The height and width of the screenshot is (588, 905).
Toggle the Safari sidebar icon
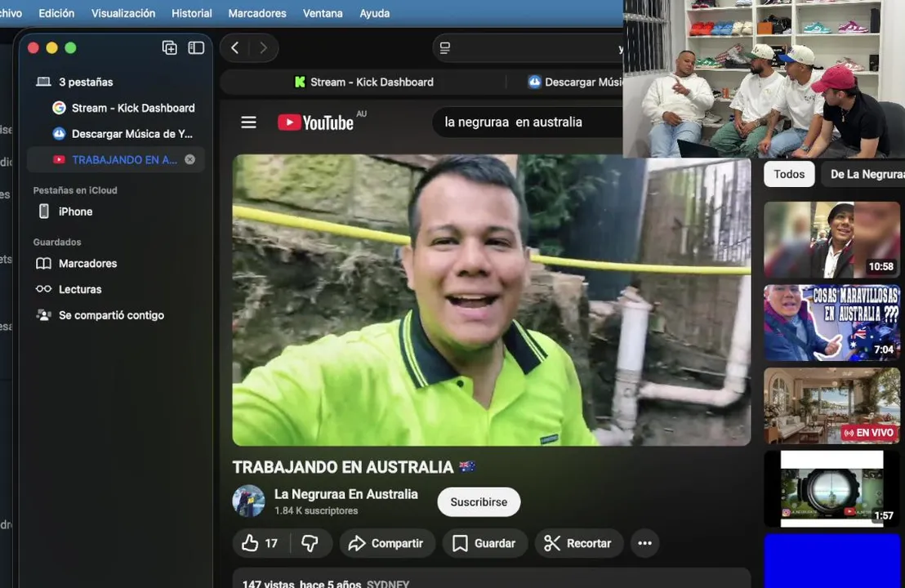(x=196, y=48)
